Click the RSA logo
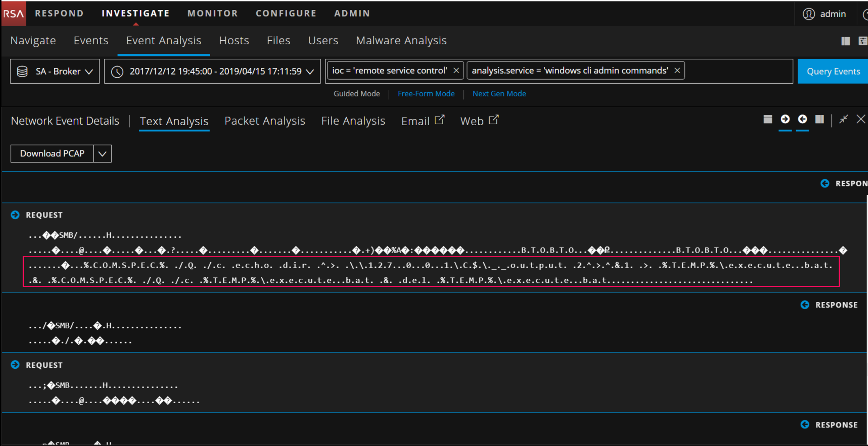This screenshot has width=868, height=446. pyautogui.click(x=14, y=14)
